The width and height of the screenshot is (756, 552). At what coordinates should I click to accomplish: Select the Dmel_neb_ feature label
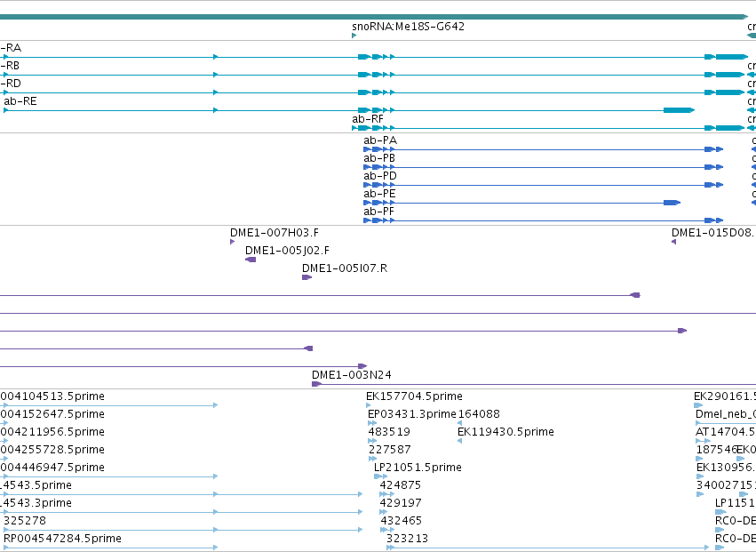pyautogui.click(x=726, y=414)
